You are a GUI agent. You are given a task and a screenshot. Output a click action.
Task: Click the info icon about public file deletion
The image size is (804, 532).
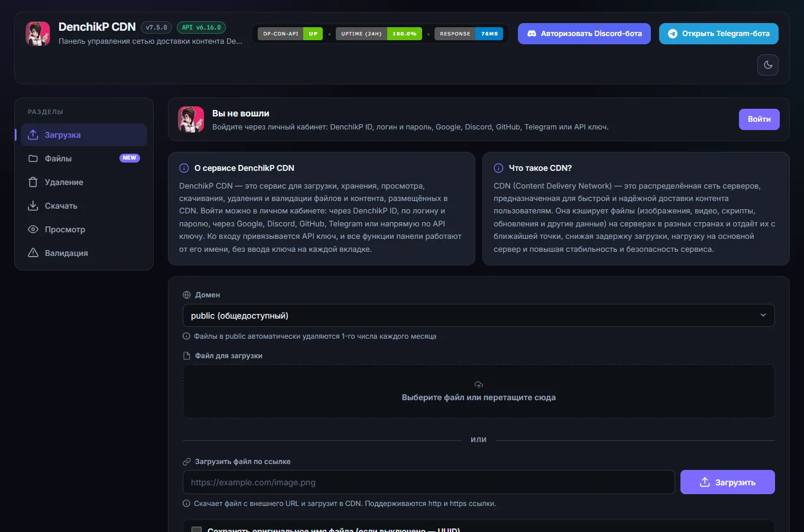(187, 336)
